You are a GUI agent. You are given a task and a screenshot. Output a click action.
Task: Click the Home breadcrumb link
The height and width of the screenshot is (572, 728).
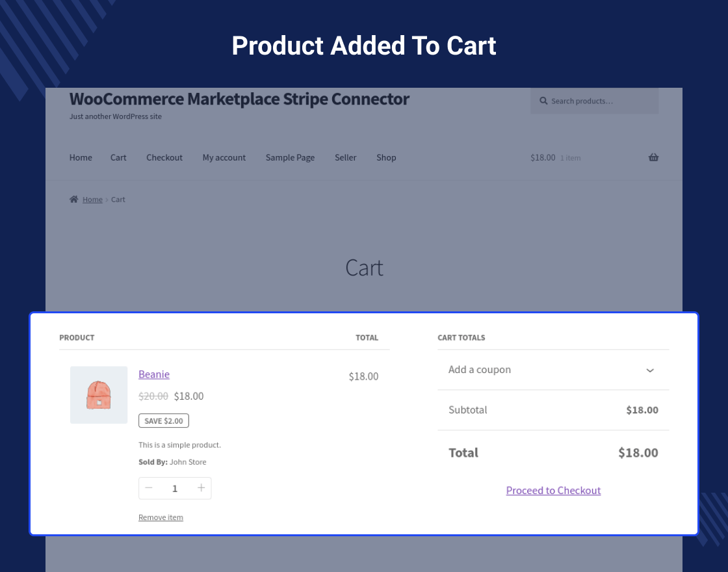point(92,199)
